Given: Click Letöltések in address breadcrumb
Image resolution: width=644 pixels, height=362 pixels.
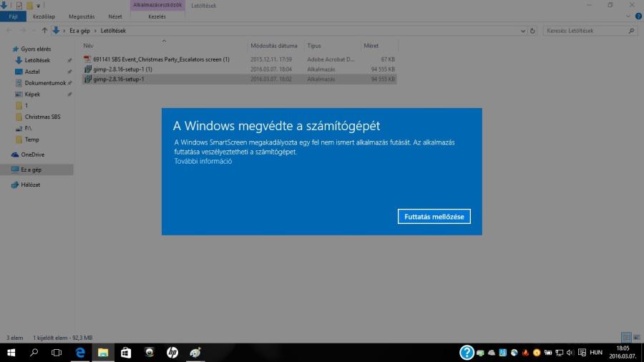Looking at the screenshot, I should pos(113,31).
